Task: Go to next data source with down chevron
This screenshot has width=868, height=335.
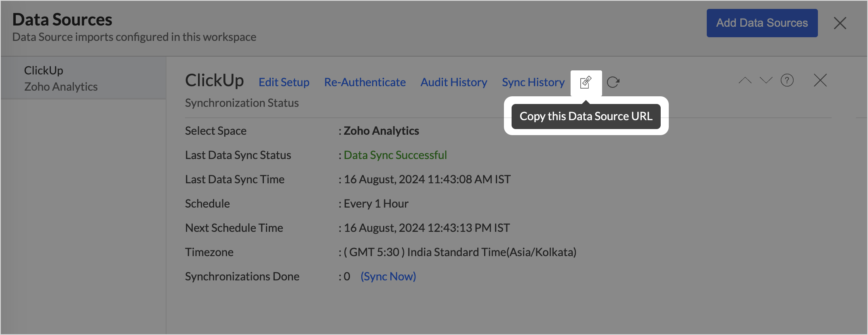Action: pos(766,80)
